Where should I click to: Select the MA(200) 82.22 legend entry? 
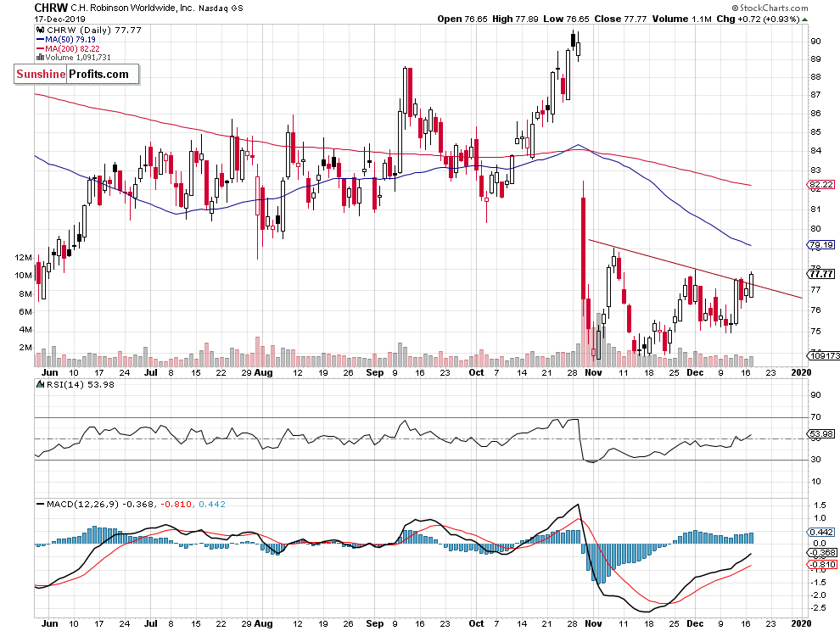(x=68, y=48)
